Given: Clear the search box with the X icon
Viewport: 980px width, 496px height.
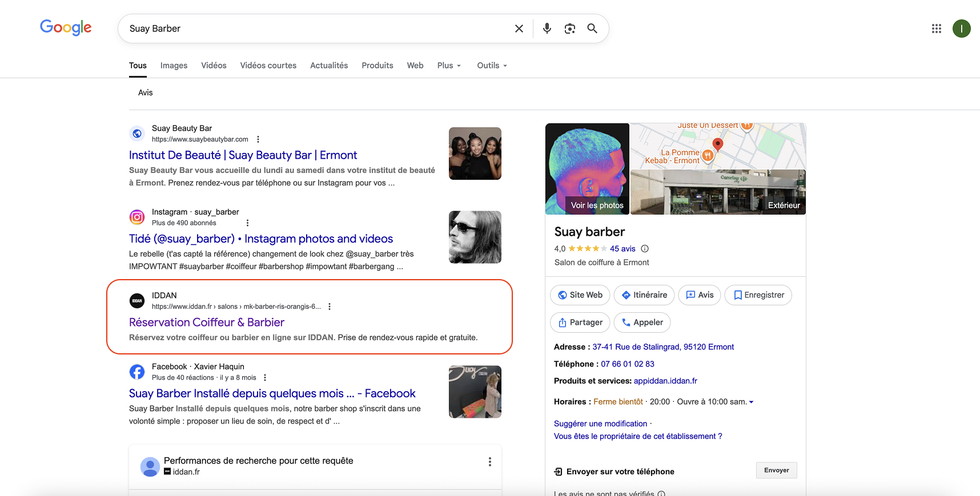Looking at the screenshot, I should 519,29.
